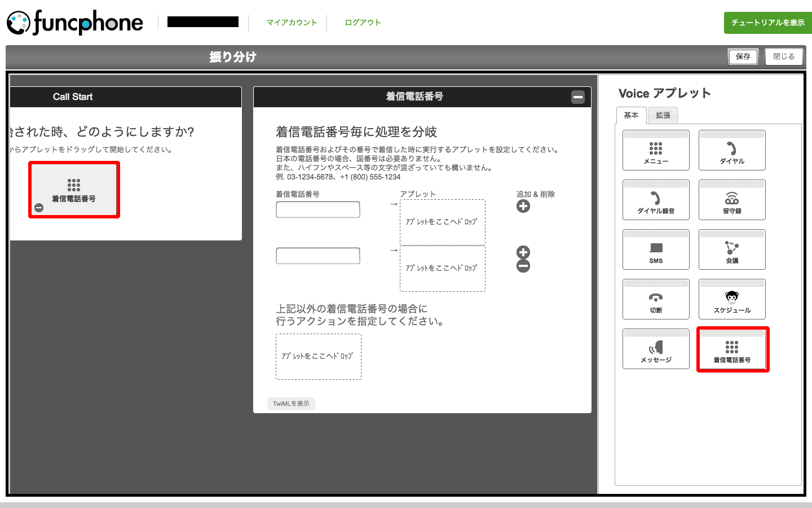Click the 保存 save button
Viewport: 812px width, 508px height.
[x=743, y=56]
